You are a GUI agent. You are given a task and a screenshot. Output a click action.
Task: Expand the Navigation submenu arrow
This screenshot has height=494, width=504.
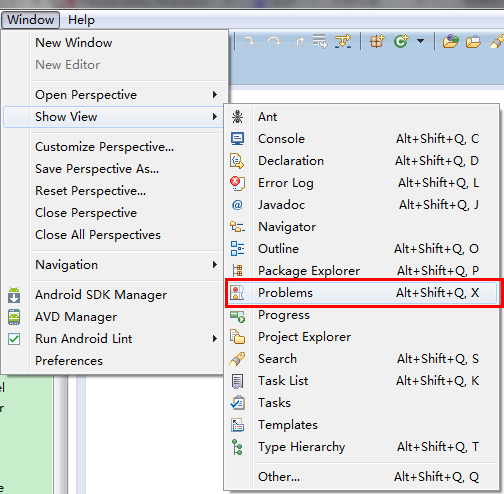pyautogui.click(x=215, y=265)
